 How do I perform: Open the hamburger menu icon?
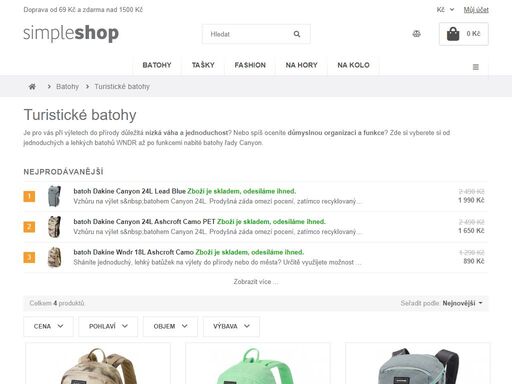(x=476, y=67)
